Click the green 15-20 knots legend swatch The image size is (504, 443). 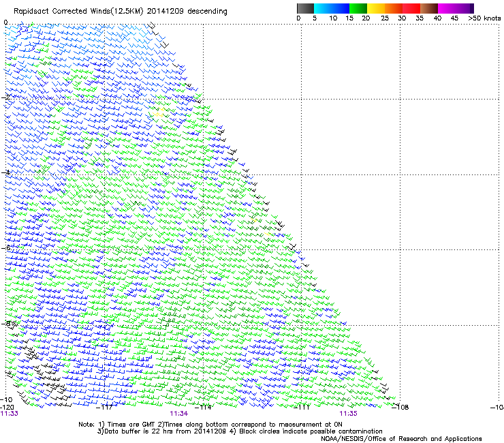[358, 9]
